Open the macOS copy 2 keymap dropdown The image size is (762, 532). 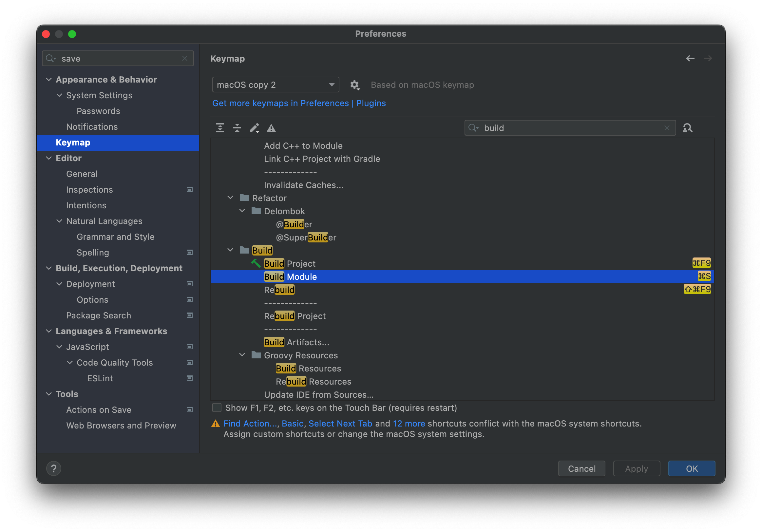tap(276, 85)
